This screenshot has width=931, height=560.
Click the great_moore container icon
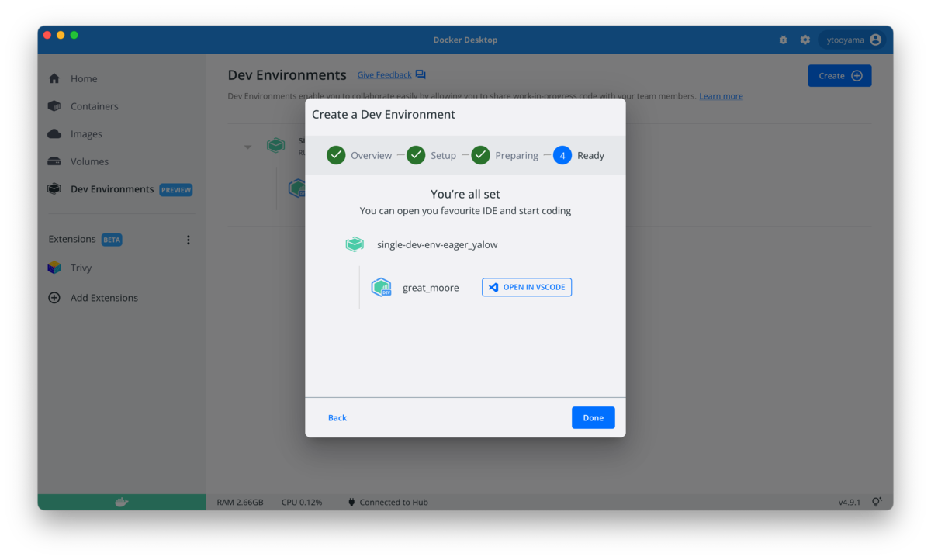pyautogui.click(x=381, y=288)
